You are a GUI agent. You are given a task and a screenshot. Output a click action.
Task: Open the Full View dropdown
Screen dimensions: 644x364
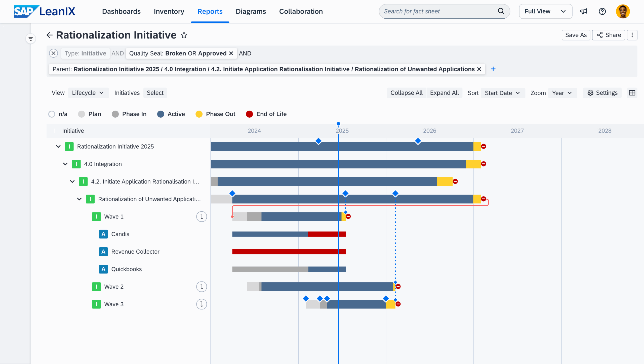[x=545, y=11]
